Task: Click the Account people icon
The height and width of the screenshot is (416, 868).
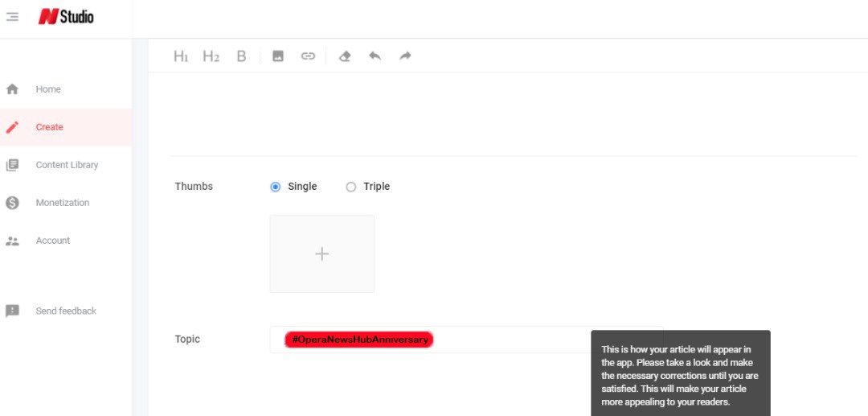Action: pyautogui.click(x=12, y=241)
